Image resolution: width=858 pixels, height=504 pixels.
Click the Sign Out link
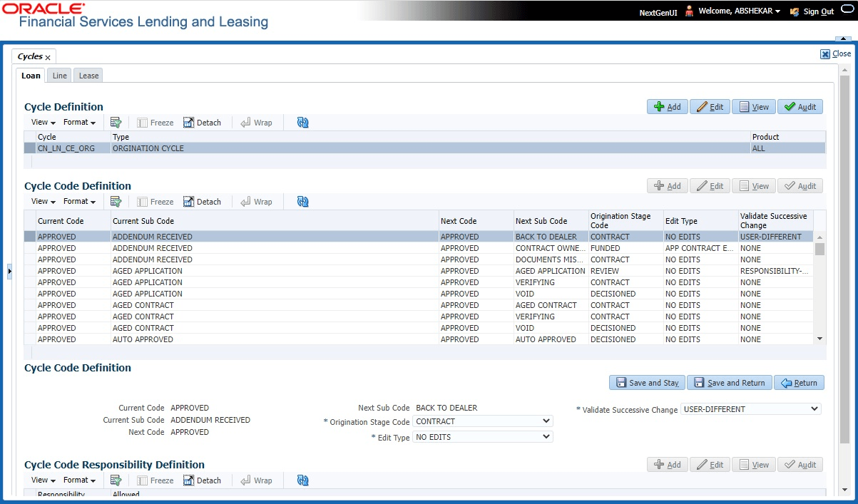818,12
